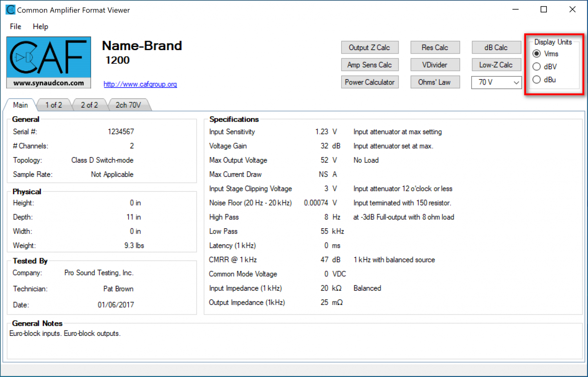Viewport: 588px width, 377px height.
Task: Select the Main tab
Action: [x=20, y=105]
